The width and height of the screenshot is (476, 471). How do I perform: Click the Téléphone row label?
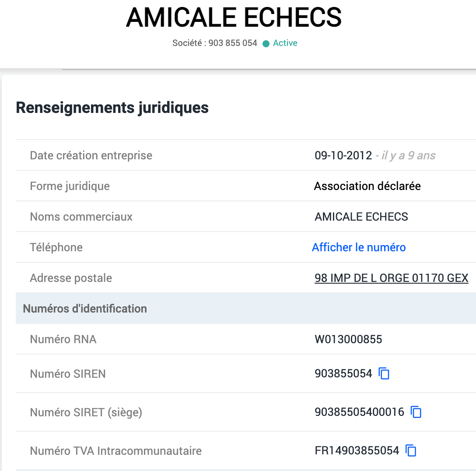(56, 247)
